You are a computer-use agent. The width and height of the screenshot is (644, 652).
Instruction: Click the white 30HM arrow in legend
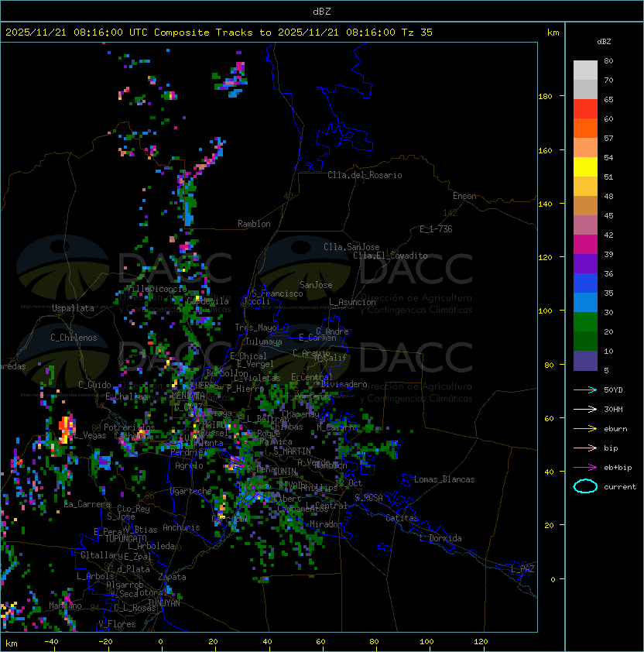pos(585,409)
